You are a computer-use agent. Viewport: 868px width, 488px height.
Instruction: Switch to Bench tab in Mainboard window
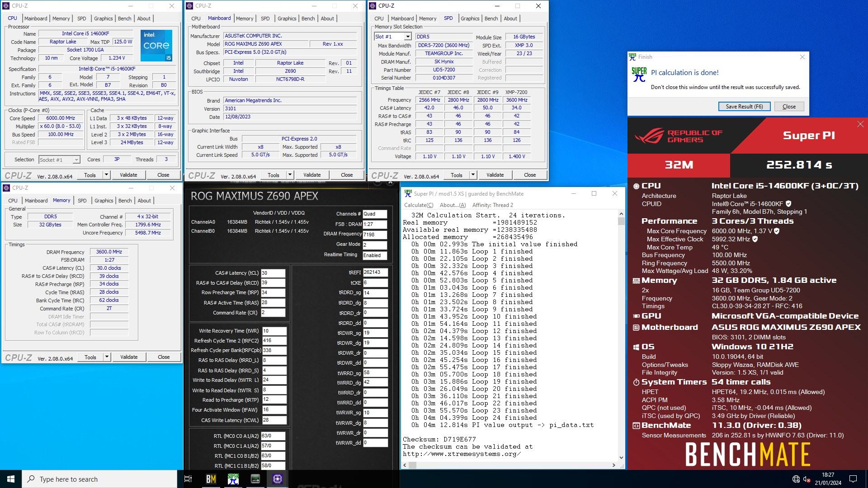tap(308, 19)
